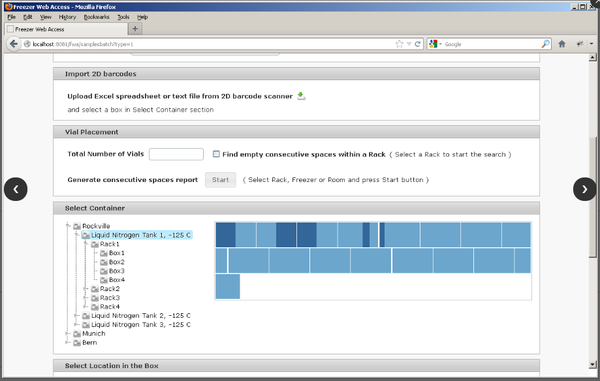Expand Liquid Nitrogen Tank 2 node
Viewport: 600px width, 381px height.
(x=77, y=316)
